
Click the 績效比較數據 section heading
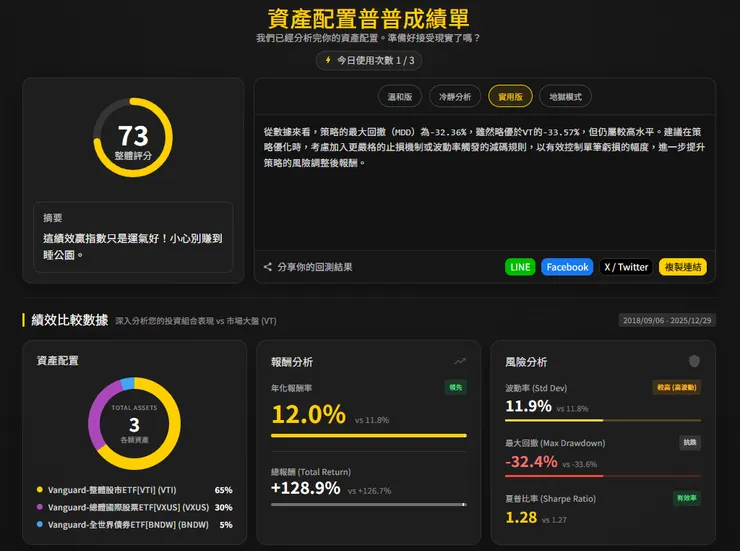tap(70, 320)
